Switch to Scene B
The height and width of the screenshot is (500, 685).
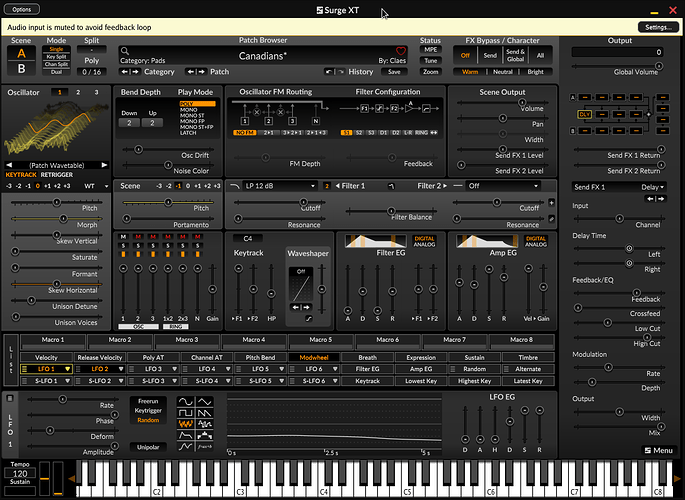tap(21, 69)
